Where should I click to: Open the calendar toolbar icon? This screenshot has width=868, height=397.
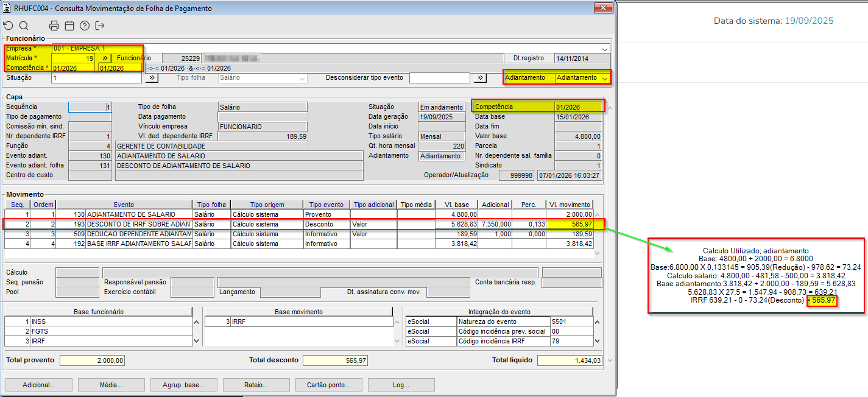[69, 26]
